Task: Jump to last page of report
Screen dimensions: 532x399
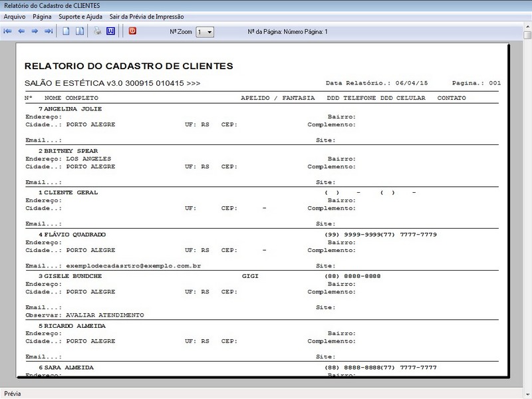Action: [x=48, y=31]
